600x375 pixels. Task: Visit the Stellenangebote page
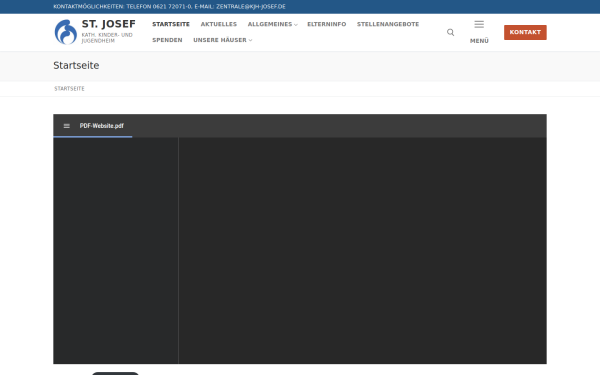pos(388,24)
